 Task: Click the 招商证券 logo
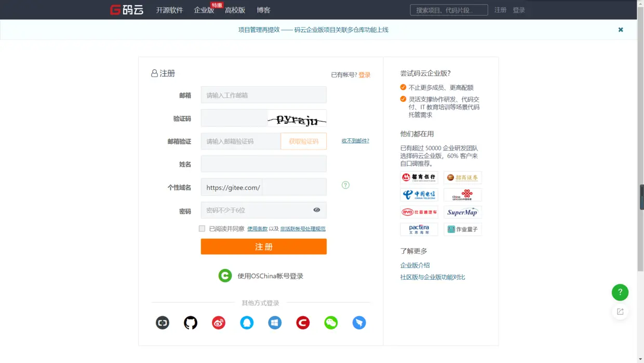pyautogui.click(x=463, y=177)
